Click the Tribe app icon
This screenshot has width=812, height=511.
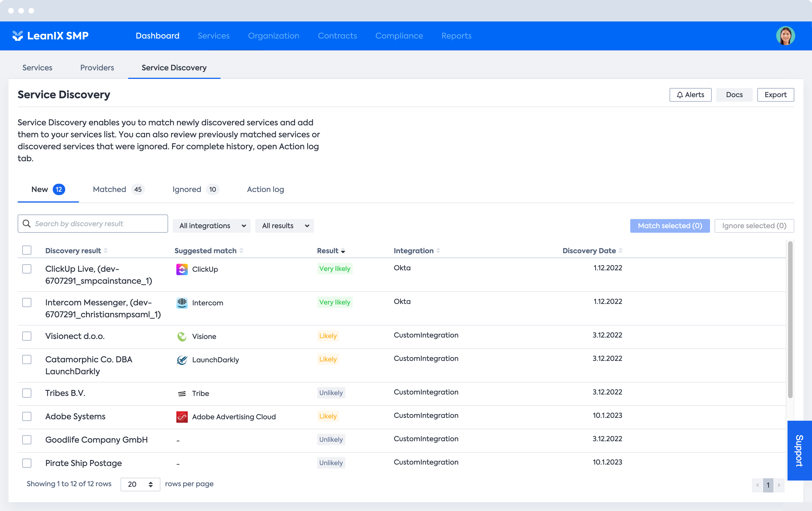[x=182, y=393]
